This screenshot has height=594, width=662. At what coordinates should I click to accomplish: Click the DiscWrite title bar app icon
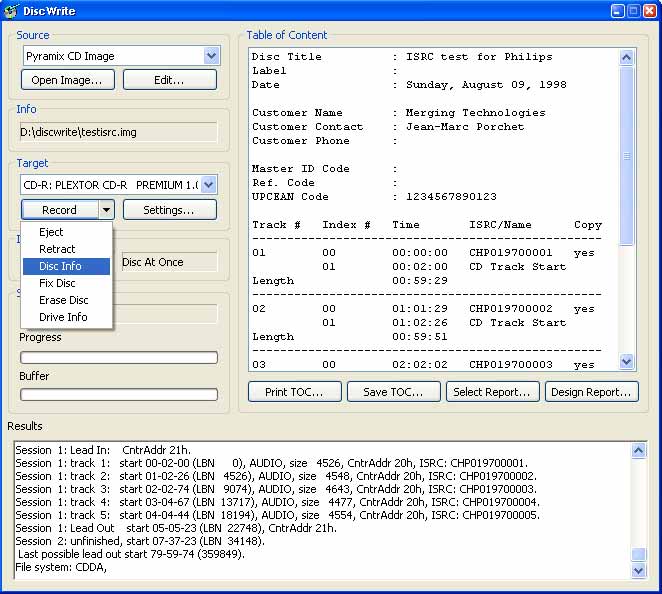click(x=13, y=11)
